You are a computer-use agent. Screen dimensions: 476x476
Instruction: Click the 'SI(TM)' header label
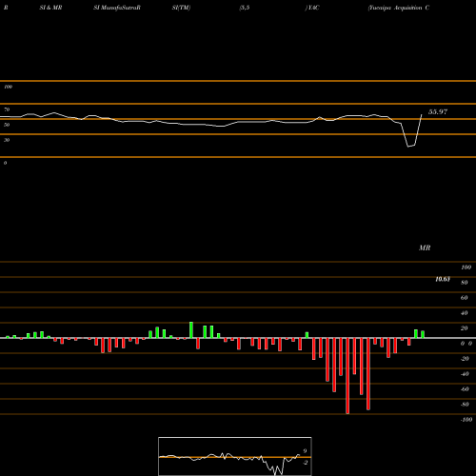[181, 8]
